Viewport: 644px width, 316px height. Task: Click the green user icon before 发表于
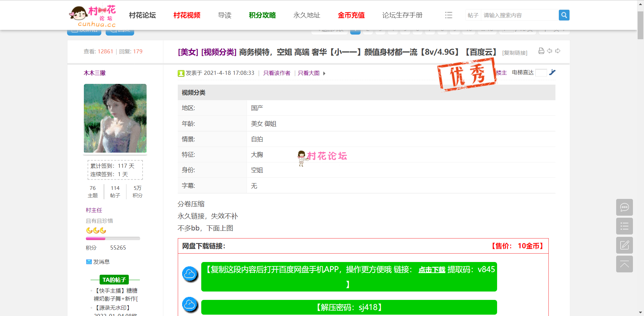pos(181,73)
